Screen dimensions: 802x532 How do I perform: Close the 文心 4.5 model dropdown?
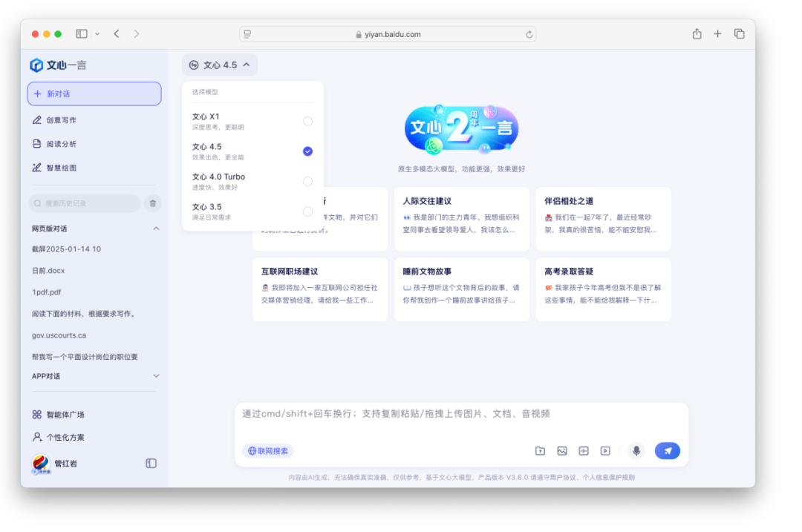click(x=219, y=65)
